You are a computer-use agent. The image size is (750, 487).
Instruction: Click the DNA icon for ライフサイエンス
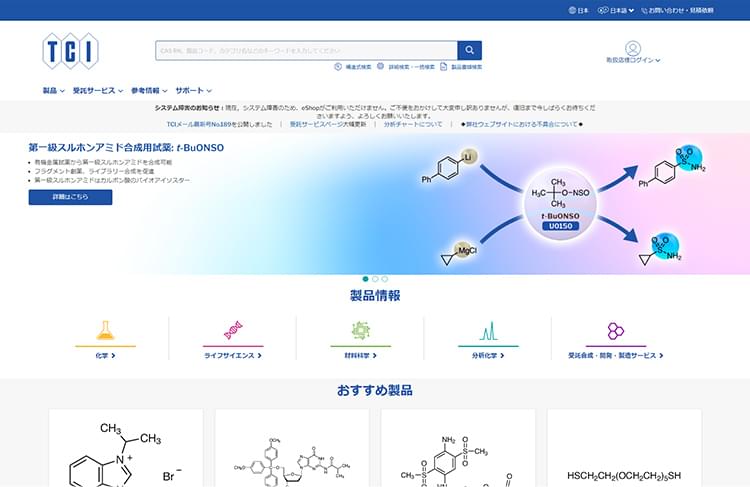(x=233, y=331)
